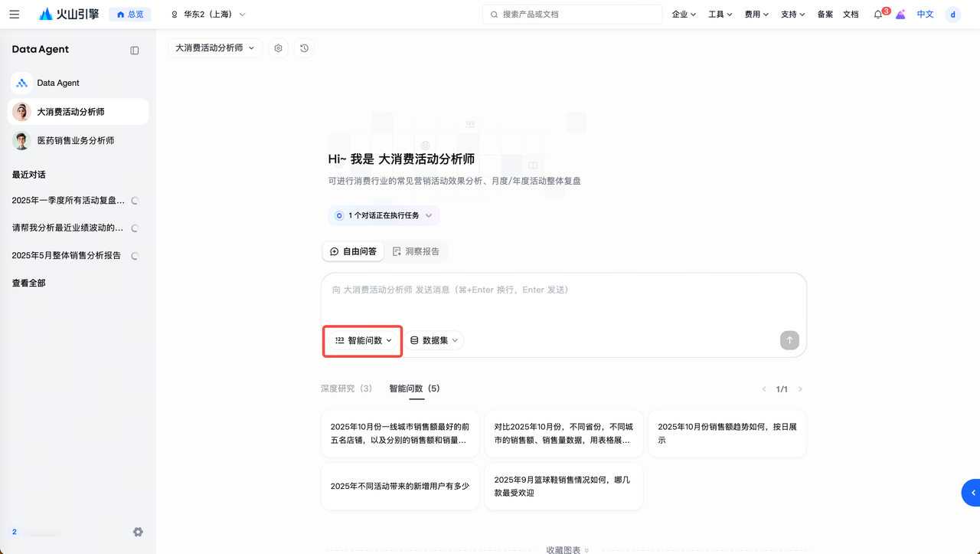980x554 pixels.
Task: Go to previous page of suggestions
Action: coord(764,389)
